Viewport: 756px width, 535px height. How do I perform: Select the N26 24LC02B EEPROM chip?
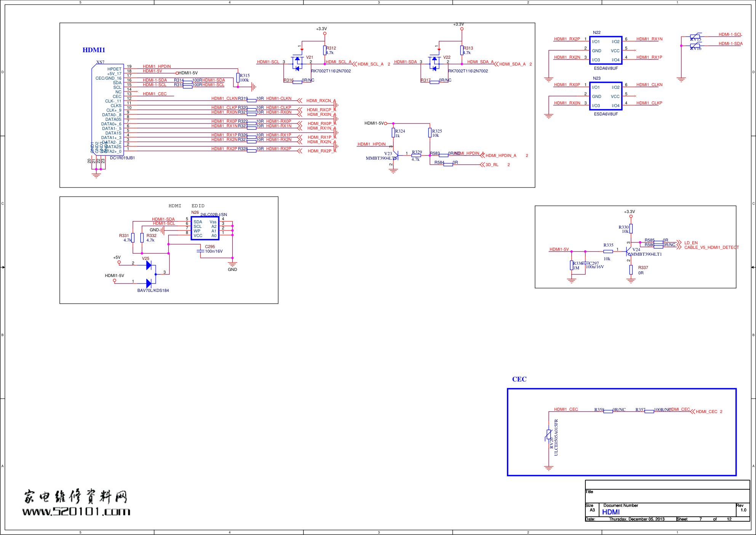[x=205, y=228]
